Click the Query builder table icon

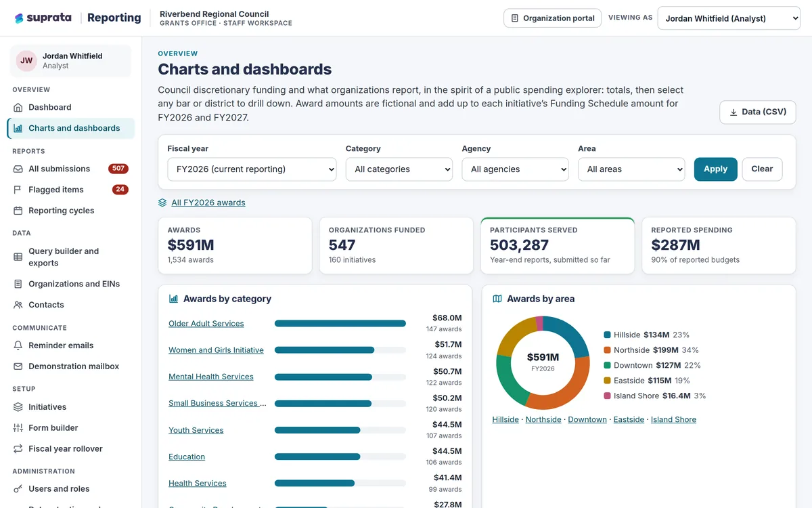18,257
